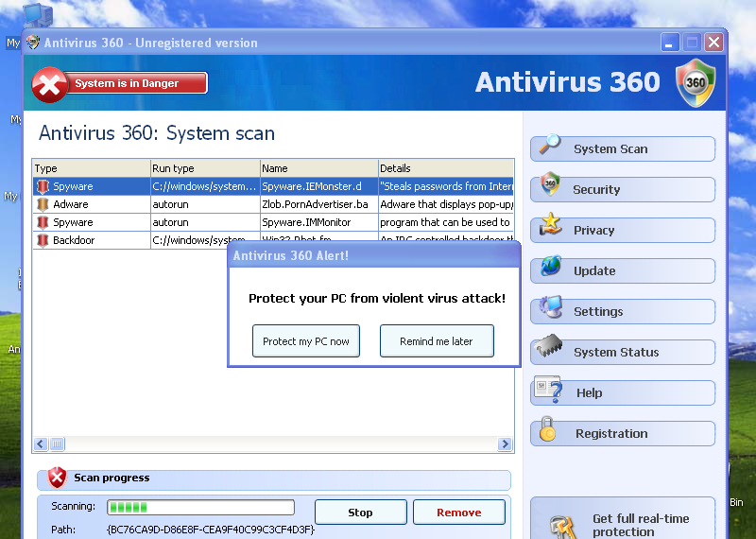Open the Security section
Image resolution: width=756 pixels, height=539 pixels.
(x=623, y=189)
